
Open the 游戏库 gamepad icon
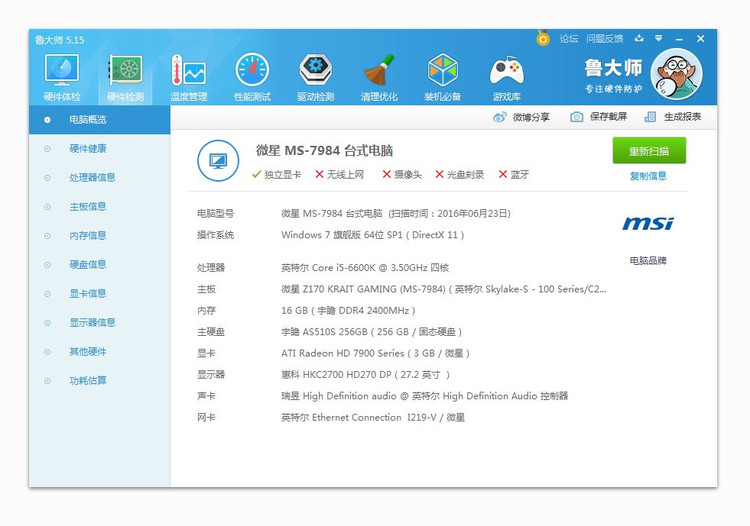click(506, 71)
